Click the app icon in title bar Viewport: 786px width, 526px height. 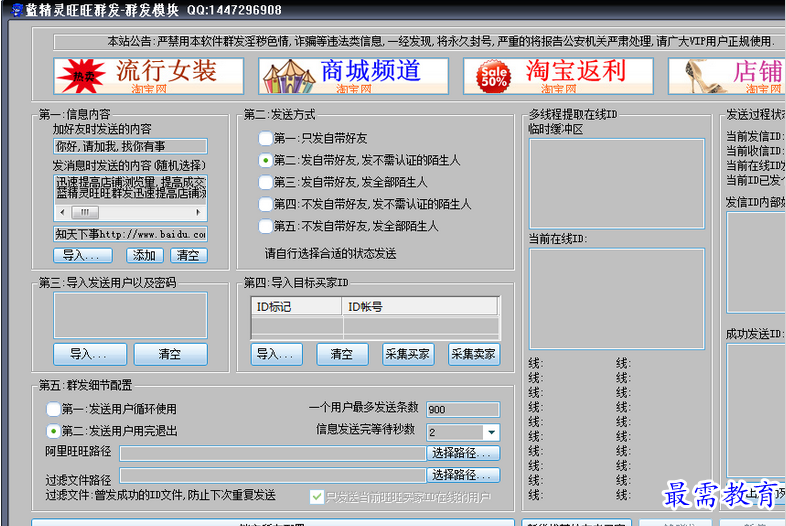point(16,10)
